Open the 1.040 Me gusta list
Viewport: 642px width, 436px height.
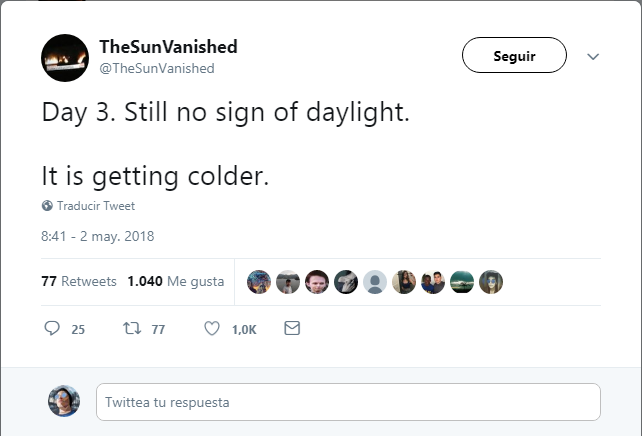coord(175,281)
